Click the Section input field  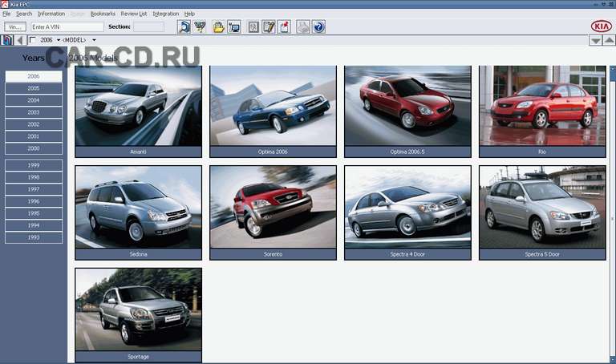pyautogui.click(x=148, y=26)
